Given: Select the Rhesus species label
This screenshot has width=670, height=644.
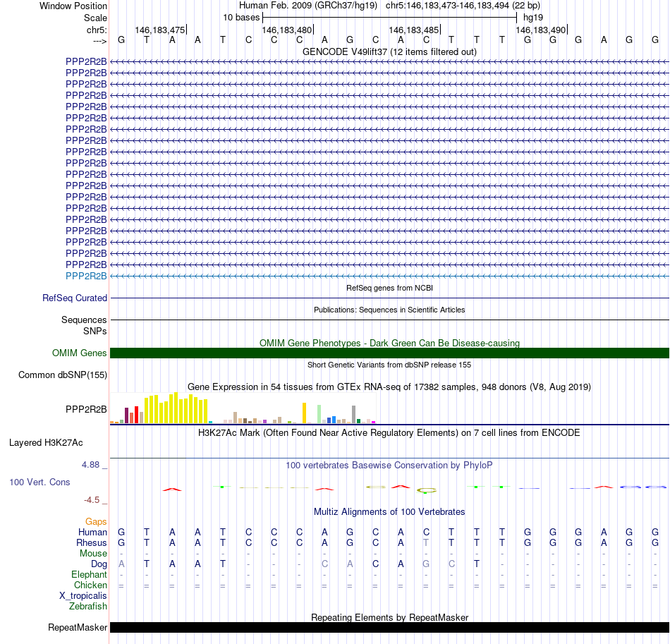Looking at the screenshot, I should 92,542.
